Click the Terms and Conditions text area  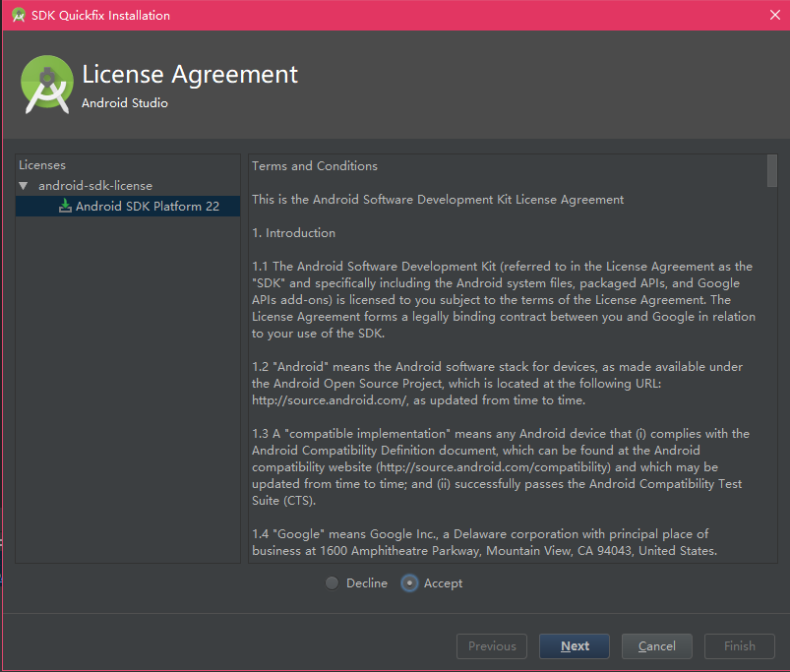tap(508, 359)
